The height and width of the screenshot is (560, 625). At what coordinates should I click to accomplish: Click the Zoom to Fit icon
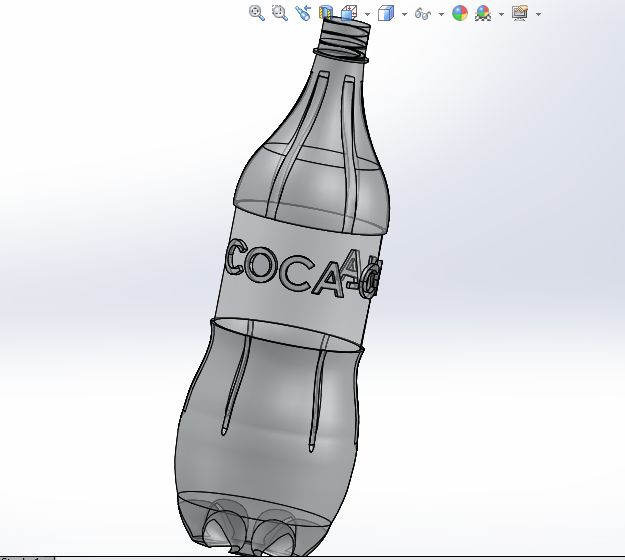[257, 13]
